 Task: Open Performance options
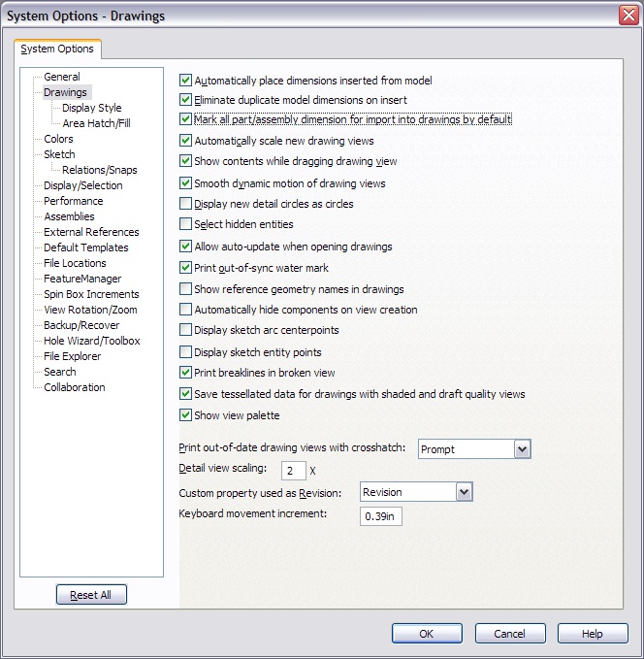pyautogui.click(x=74, y=201)
